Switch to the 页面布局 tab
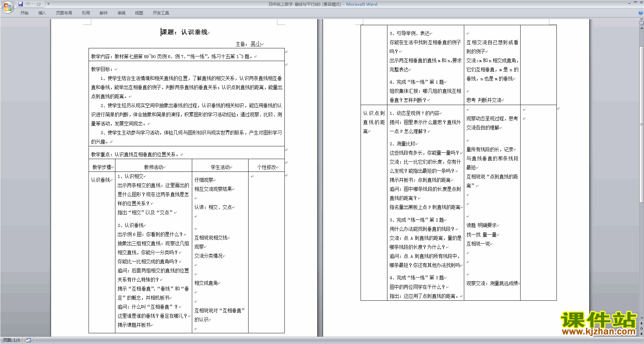Image resolution: width=644 pixels, height=344 pixels. (x=64, y=13)
